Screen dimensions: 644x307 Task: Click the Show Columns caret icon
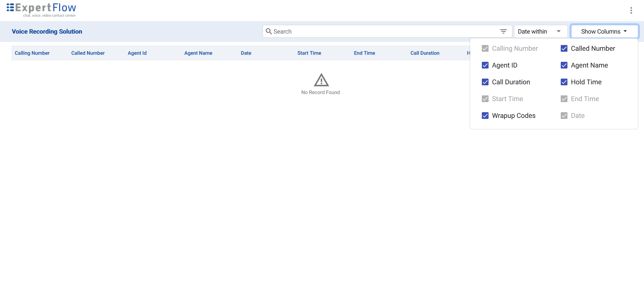(x=625, y=31)
